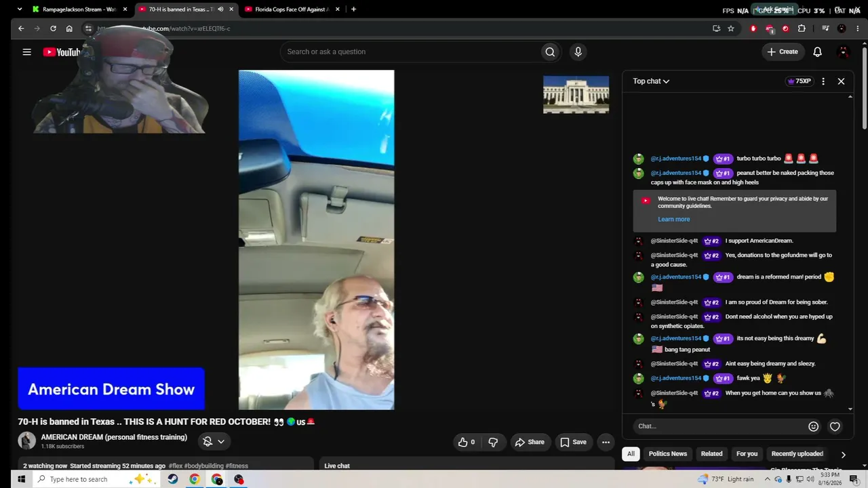Focus the Chat message input
This screenshot has width=868, height=488.
tap(720, 426)
